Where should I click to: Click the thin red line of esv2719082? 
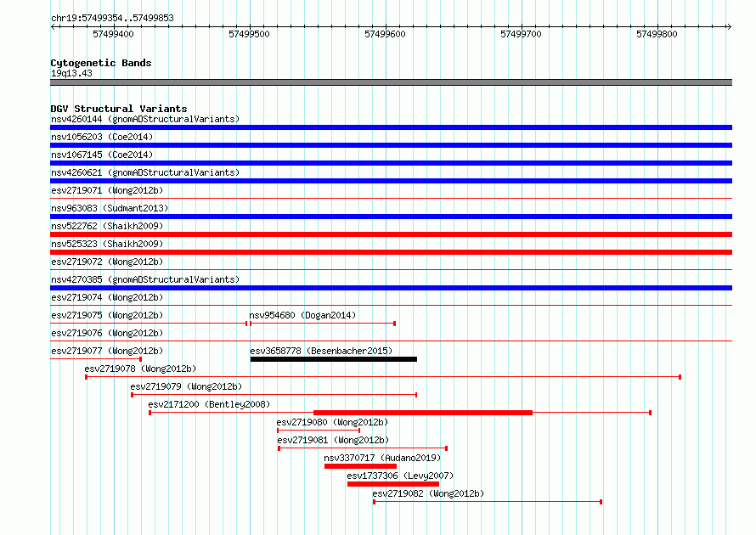click(488, 502)
